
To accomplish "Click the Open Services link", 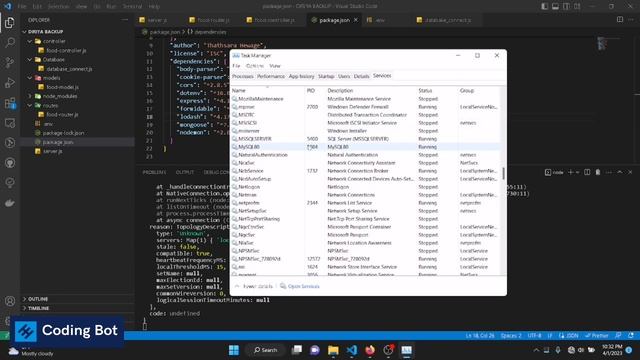I will [x=304, y=286].
